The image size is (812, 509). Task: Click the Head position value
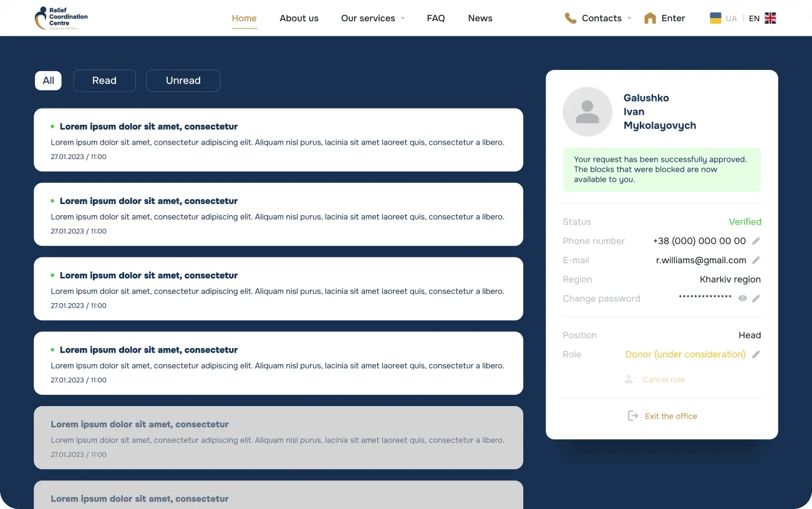pos(750,335)
